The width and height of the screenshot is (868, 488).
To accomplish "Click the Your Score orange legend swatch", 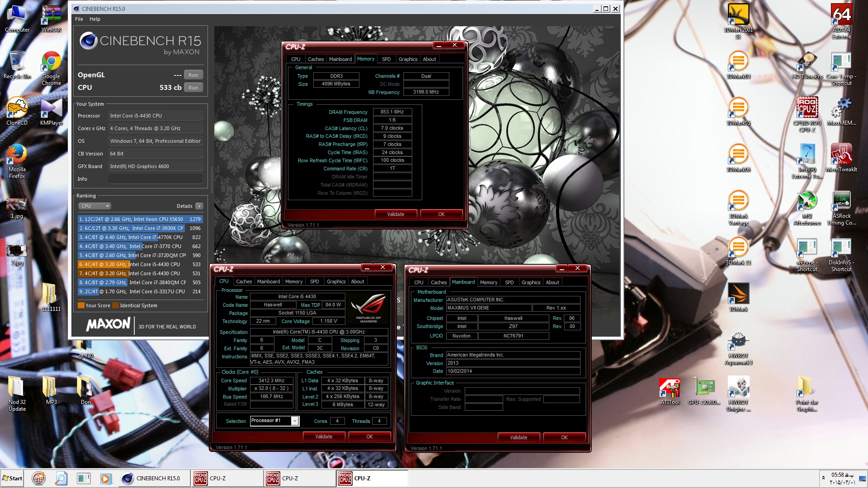I will [81, 305].
